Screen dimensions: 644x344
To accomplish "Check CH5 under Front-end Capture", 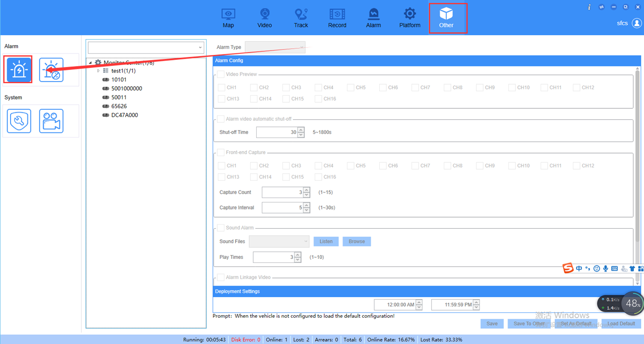I will pos(350,166).
